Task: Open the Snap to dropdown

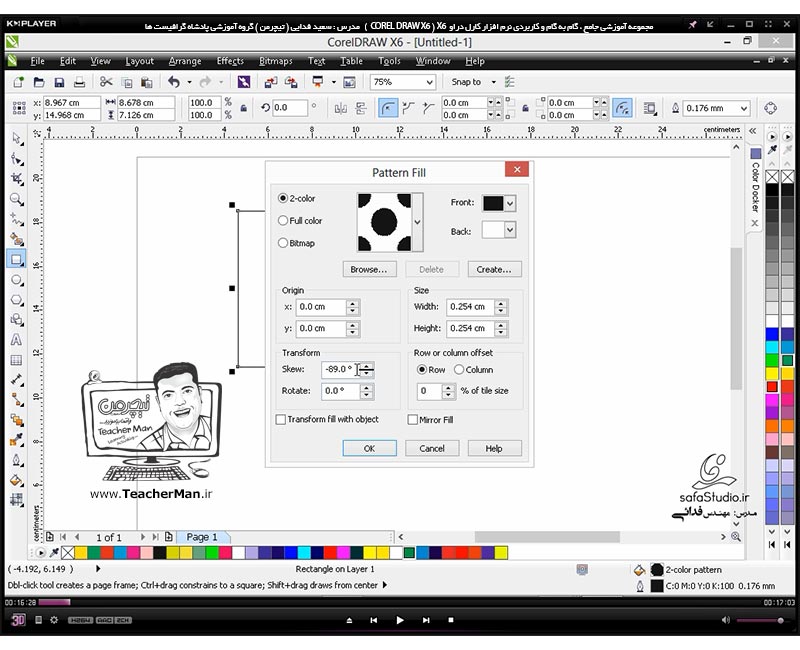Action: [x=493, y=82]
